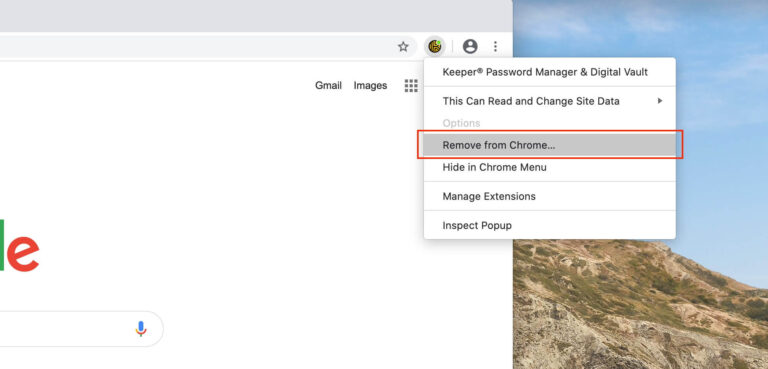The height and width of the screenshot is (369, 768).
Task: Open the Chrome three-dot menu
Action: [x=495, y=47]
